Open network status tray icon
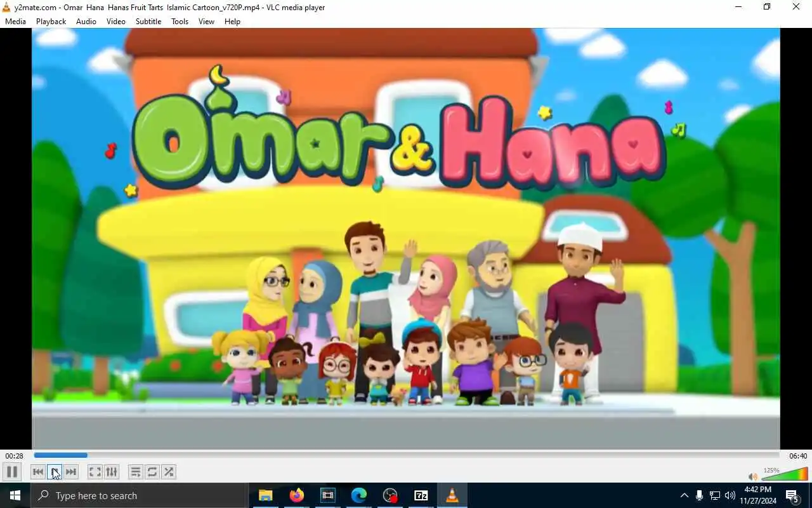 click(714, 495)
